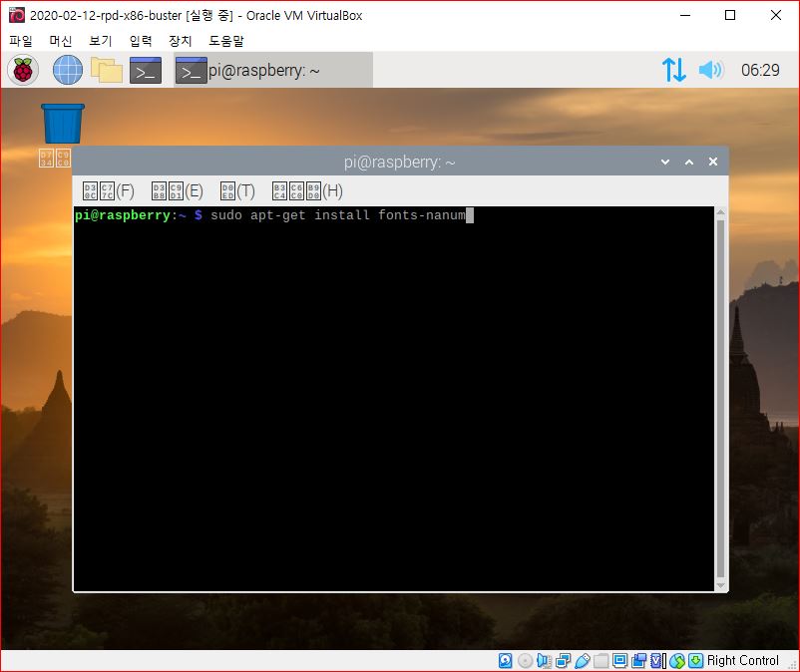Click the pi@raspberry taskbar window button
The width and height of the screenshot is (800, 672).
pyautogui.click(x=267, y=70)
